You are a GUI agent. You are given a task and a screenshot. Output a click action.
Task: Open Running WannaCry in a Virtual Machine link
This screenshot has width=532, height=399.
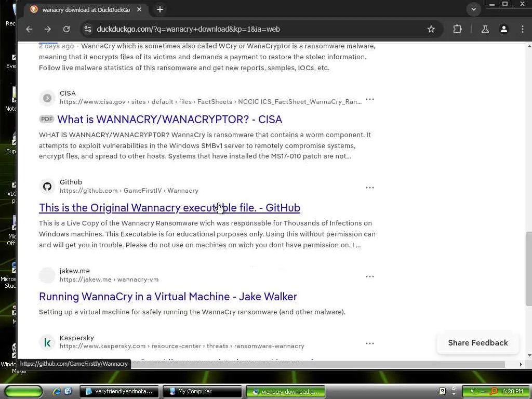tap(168, 297)
